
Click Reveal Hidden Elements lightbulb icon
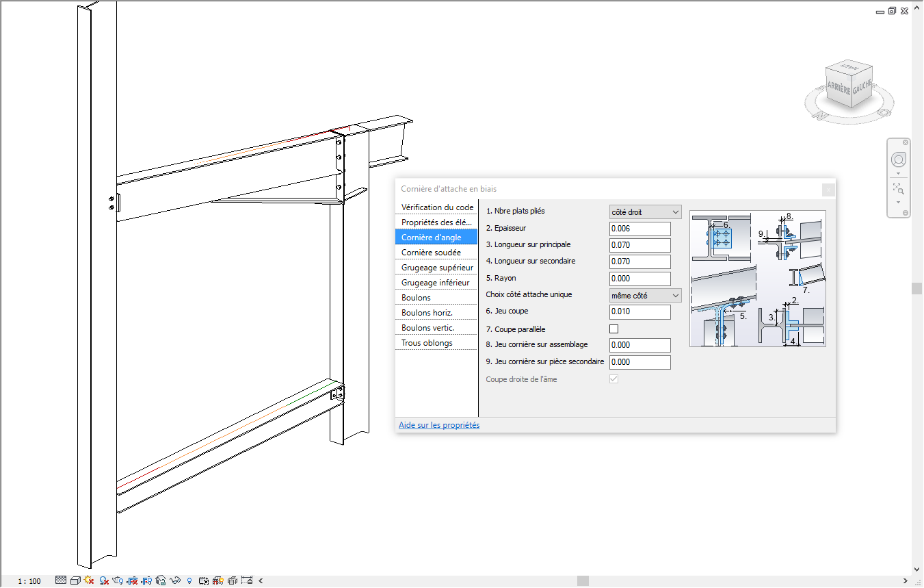[189, 580]
